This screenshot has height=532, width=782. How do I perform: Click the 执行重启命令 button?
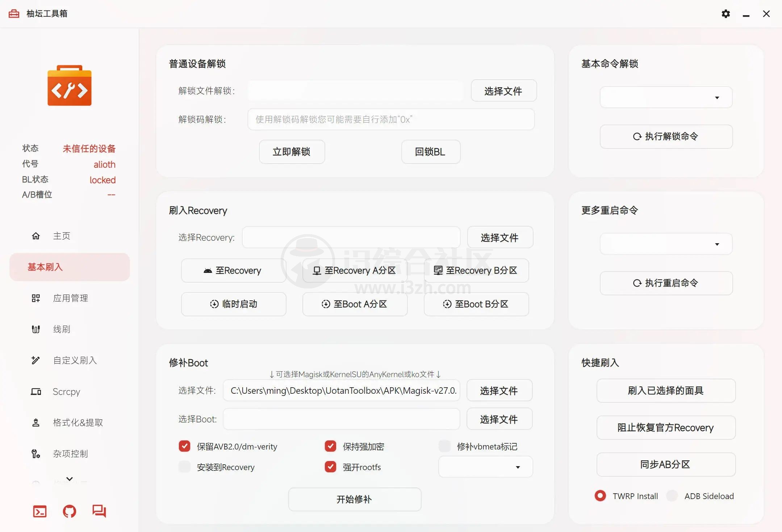point(666,283)
